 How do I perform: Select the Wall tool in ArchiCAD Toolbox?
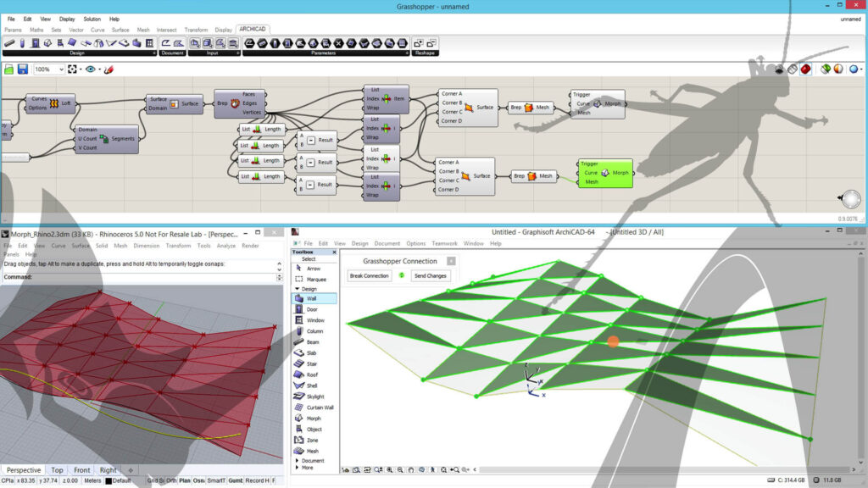(314, 298)
